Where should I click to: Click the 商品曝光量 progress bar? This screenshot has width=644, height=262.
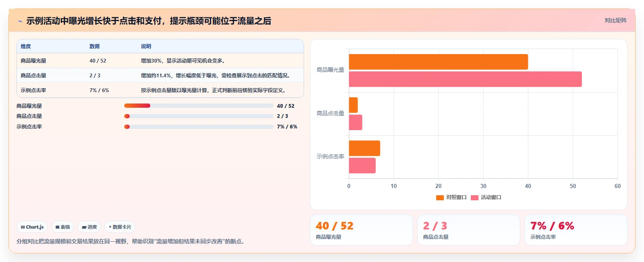tap(199, 106)
